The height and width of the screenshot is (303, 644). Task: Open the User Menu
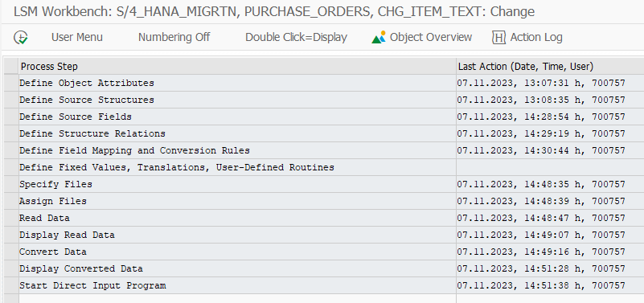click(77, 37)
